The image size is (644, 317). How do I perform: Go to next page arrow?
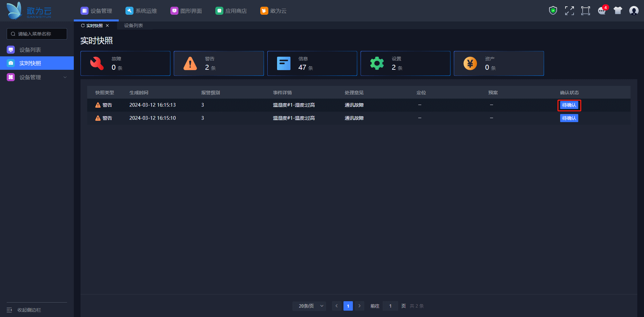pos(360,306)
